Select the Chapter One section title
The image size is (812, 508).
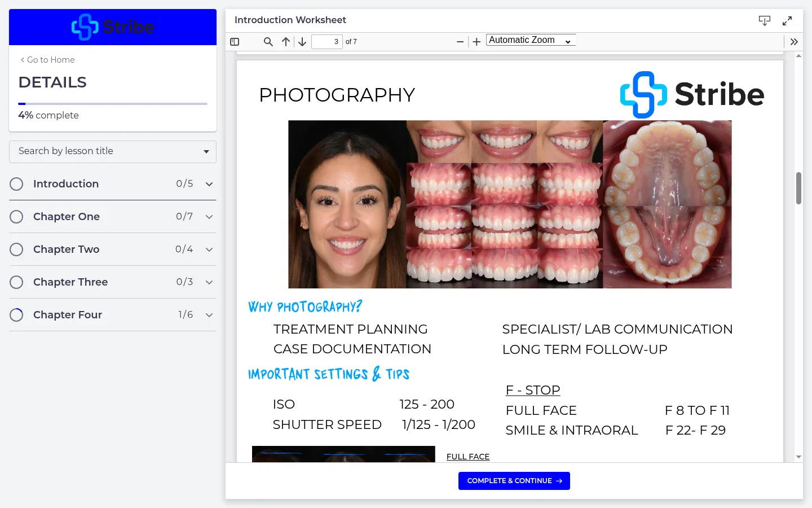(x=67, y=217)
